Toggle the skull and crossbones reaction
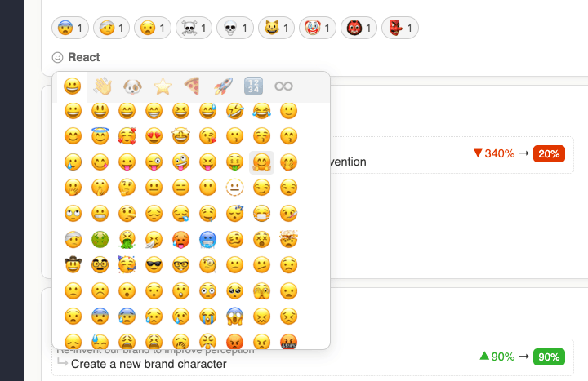 click(x=194, y=28)
